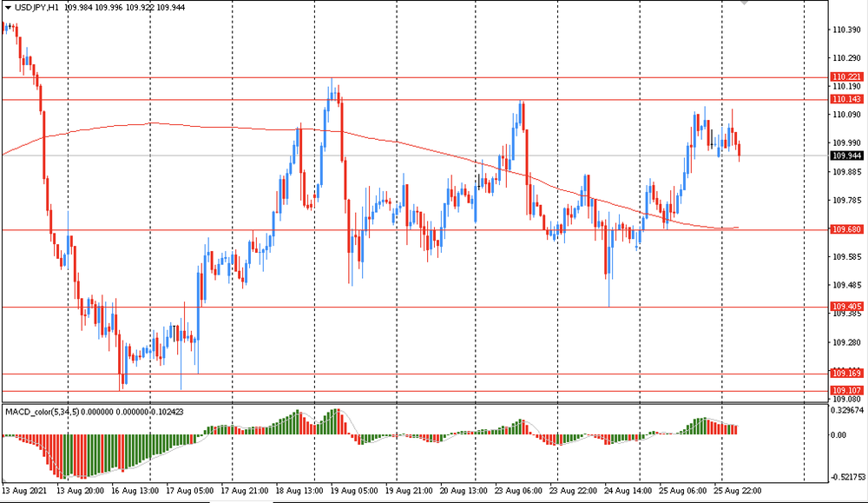
Task: Click the red 109.107 level label
Action: [x=847, y=391]
